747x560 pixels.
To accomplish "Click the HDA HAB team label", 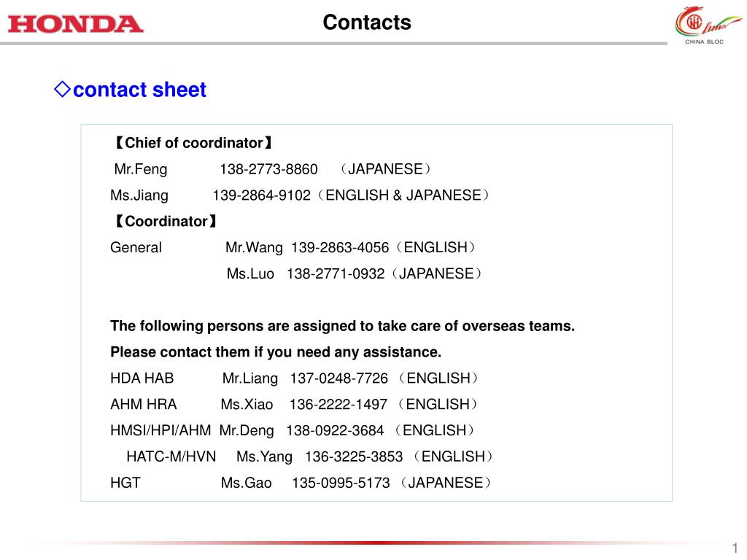I will 142,378.
